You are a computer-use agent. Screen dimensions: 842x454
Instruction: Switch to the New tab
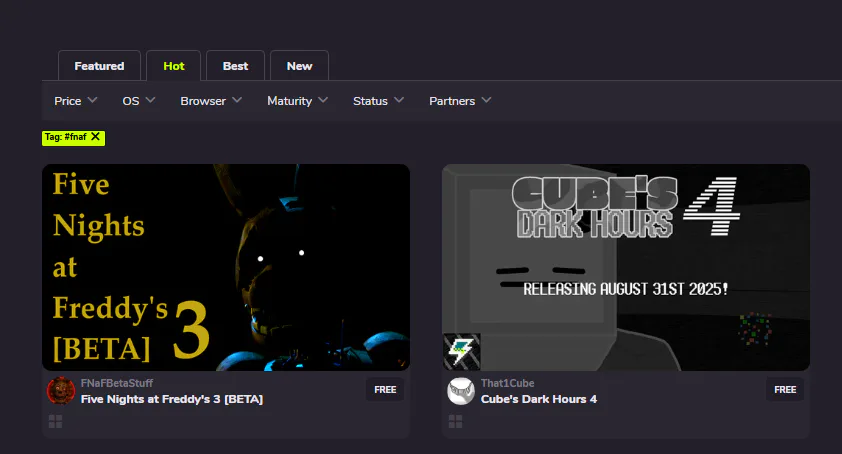click(299, 66)
